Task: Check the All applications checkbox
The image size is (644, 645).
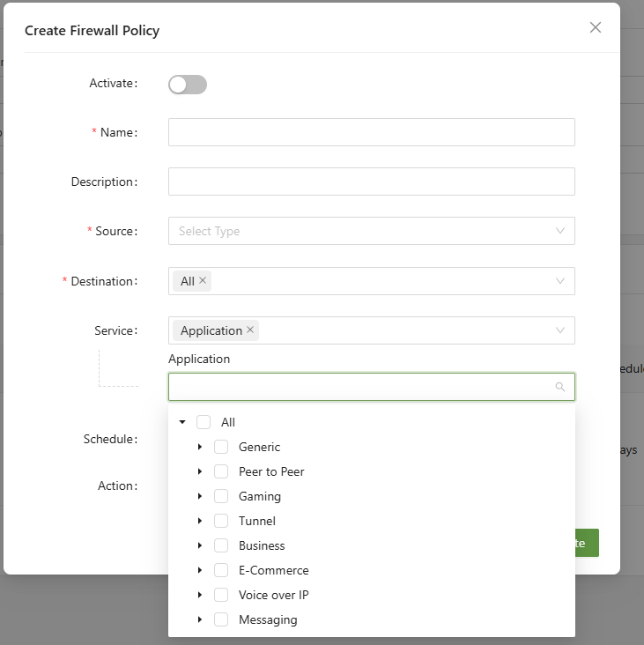Action: coord(204,422)
